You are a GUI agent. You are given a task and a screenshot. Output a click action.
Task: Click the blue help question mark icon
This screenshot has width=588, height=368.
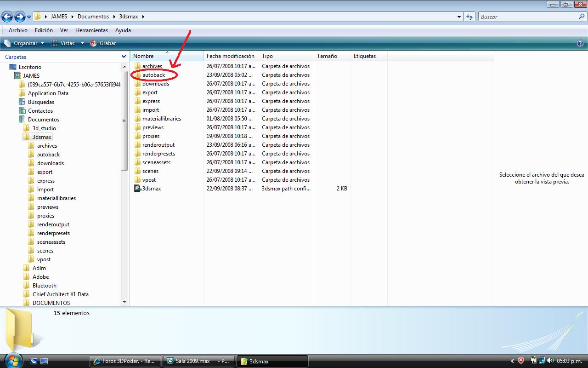tap(580, 43)
